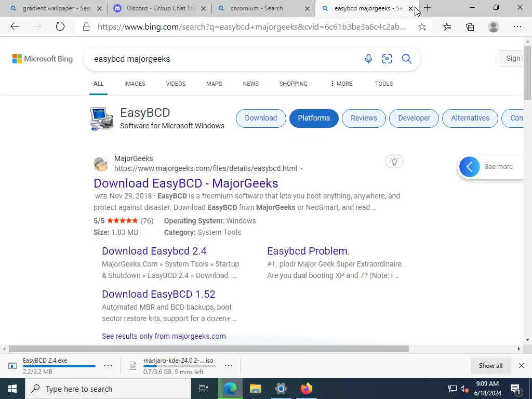The width and height of the screenshot is (532, 399).
Task: View site info via the padlock icon
Action: point(86,27)
